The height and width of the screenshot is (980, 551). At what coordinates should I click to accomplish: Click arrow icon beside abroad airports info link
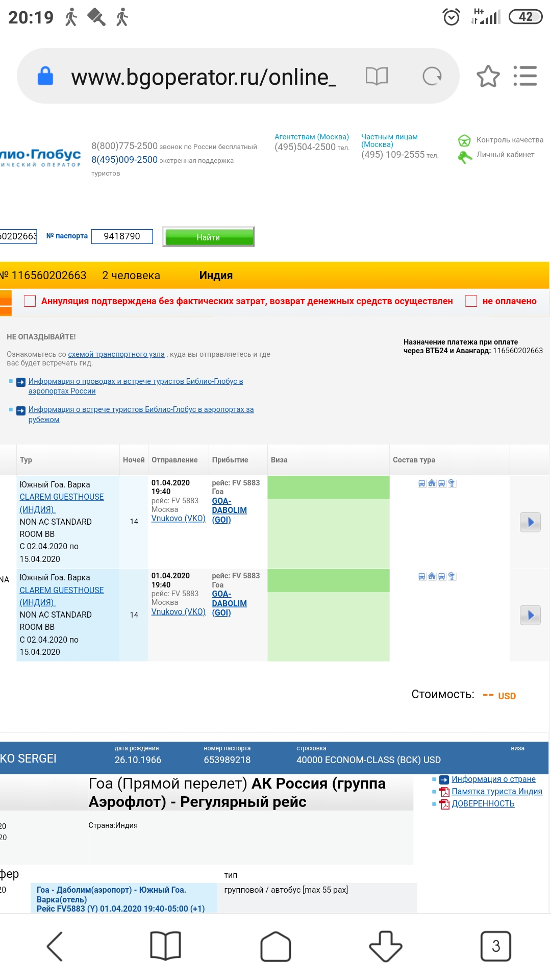pos(21,410)
